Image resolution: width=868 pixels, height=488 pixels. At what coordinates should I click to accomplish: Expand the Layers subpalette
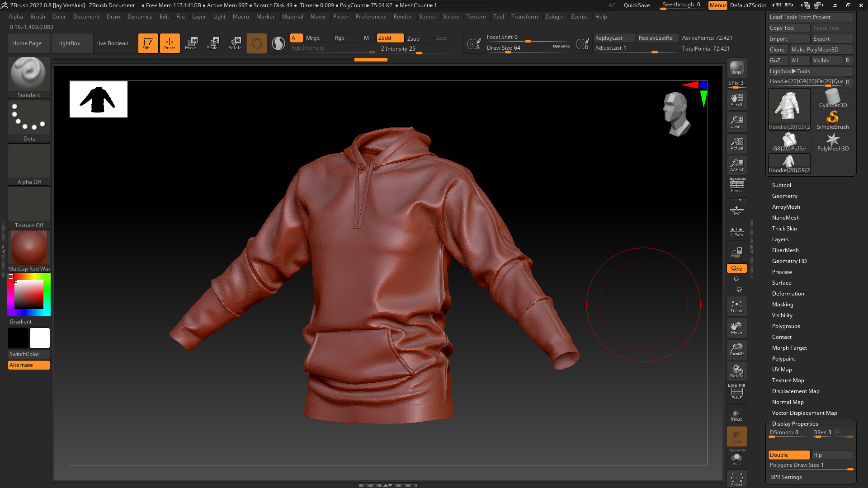(x=780, y=239)
